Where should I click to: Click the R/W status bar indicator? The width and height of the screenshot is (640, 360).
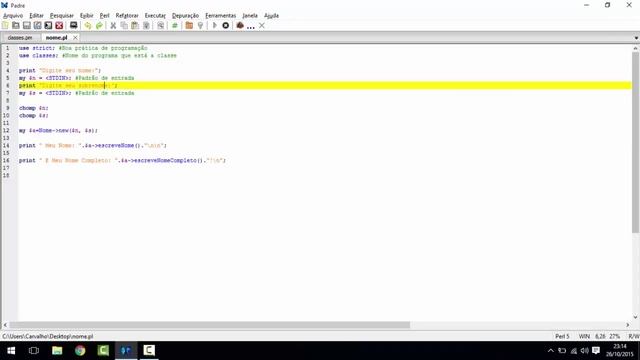pos(633,336)
